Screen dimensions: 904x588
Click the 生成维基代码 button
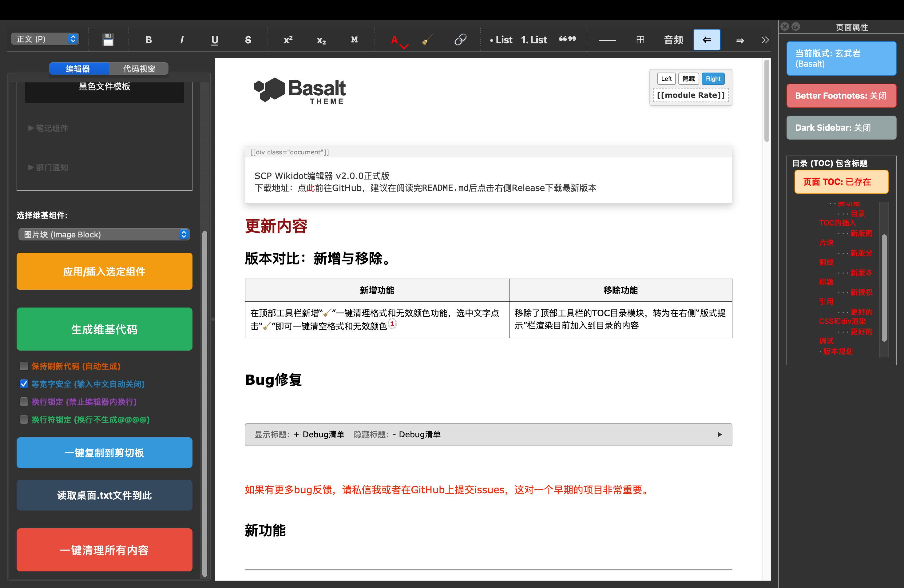pos(104,329)
